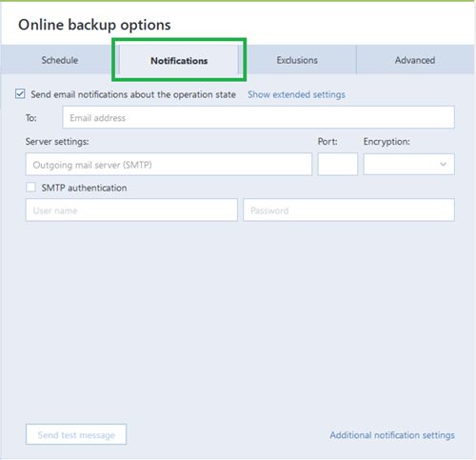Click the Send test message button

point(76,434)
